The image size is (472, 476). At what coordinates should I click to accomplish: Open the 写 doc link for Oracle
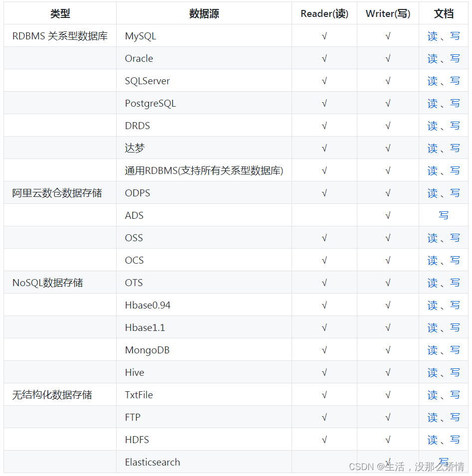click(455, 59)
